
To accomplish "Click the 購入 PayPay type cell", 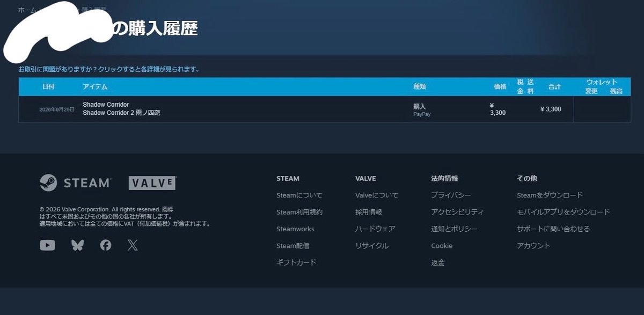I will pos(422,110).
